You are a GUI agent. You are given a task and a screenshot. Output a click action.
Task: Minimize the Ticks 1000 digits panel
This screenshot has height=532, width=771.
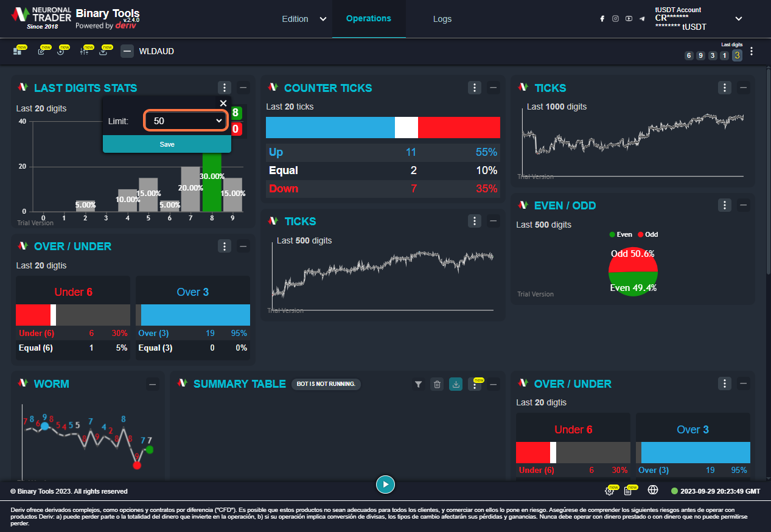click(743, 88)
